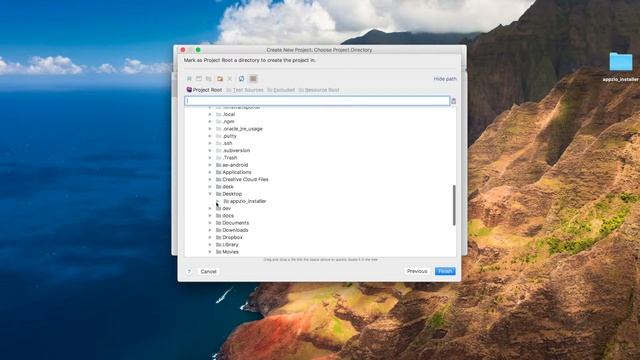Click the Desktop directory toolbar icon
The width and height of the screenshot is (640, 360).
click(199, 79)
